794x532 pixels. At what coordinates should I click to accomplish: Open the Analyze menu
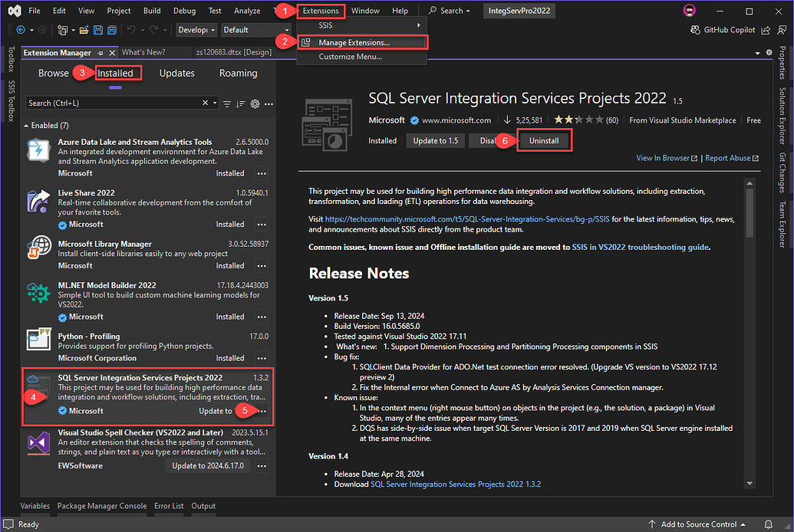(246, 10)
